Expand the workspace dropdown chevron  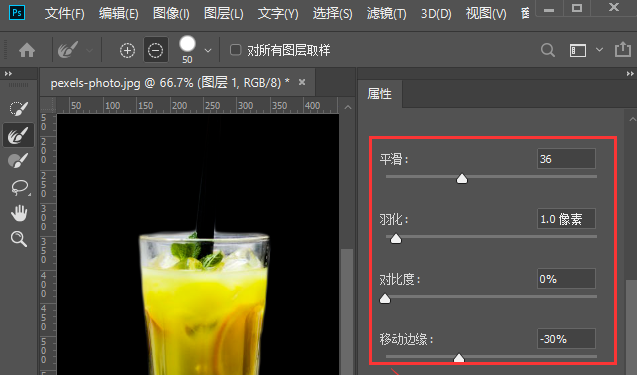pyautogui.click(x=599, y=50)
